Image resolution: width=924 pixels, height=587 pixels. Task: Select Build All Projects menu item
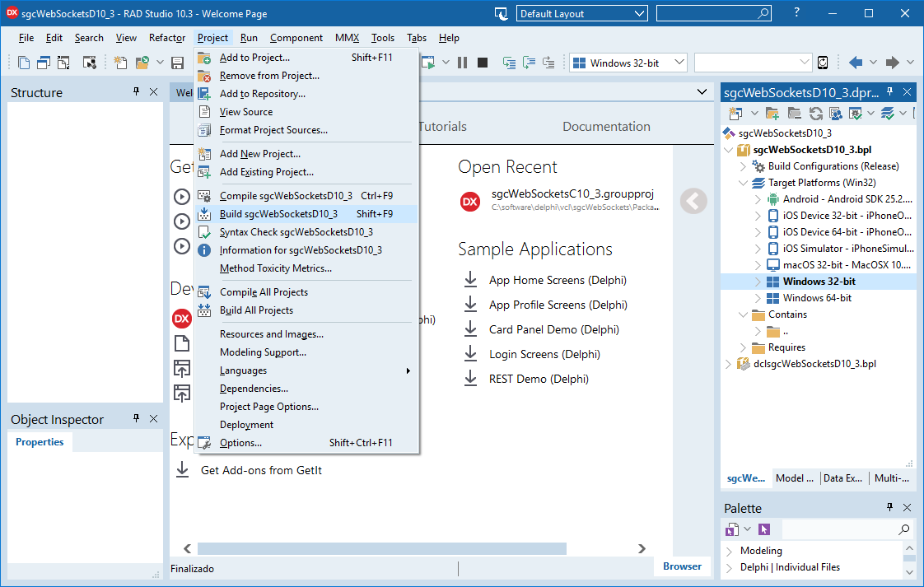(x=306, y=310)
